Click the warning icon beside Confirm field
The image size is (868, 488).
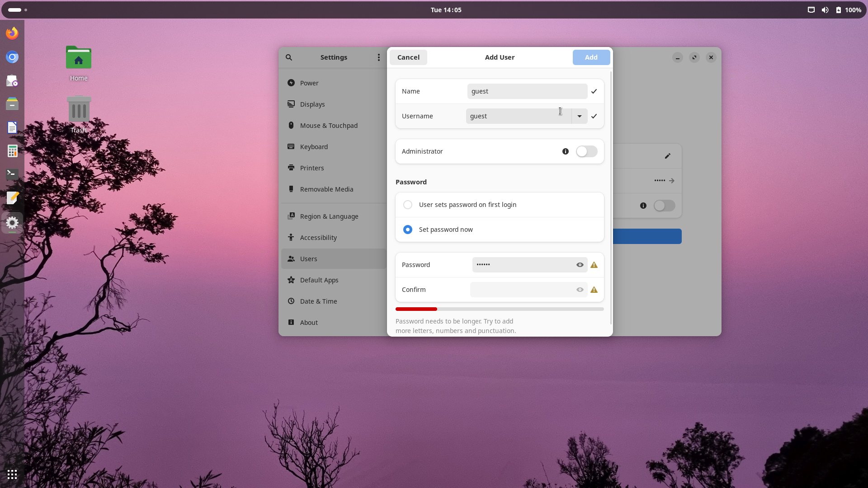click(594, 290)
